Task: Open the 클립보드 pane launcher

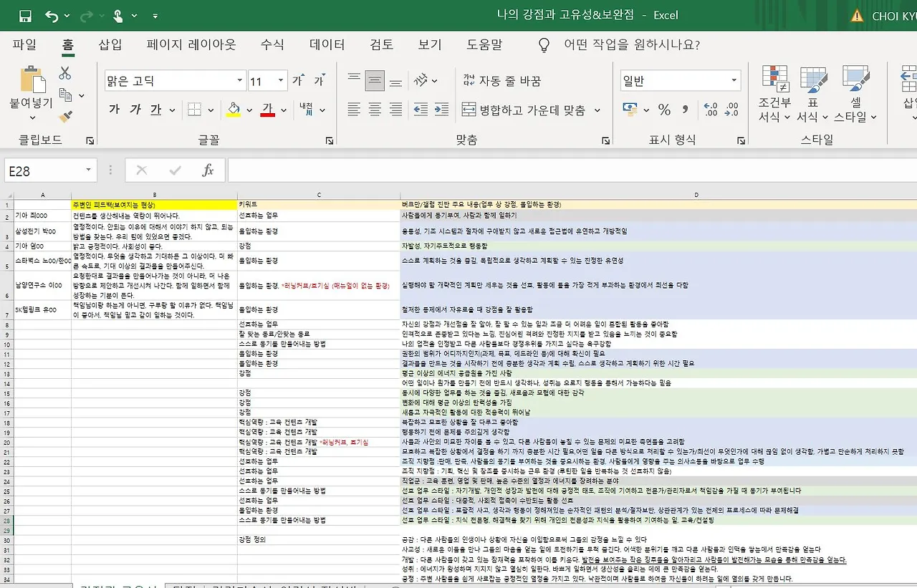Action: tap(90, 140)
